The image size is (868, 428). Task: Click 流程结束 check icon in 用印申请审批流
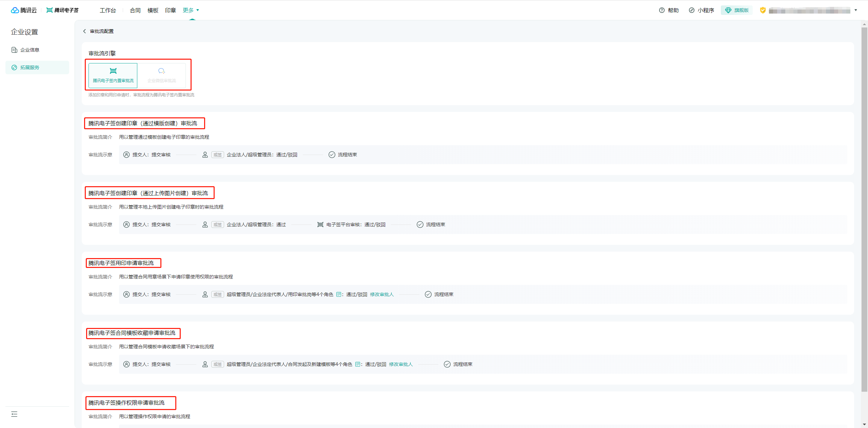pos(428,294)
